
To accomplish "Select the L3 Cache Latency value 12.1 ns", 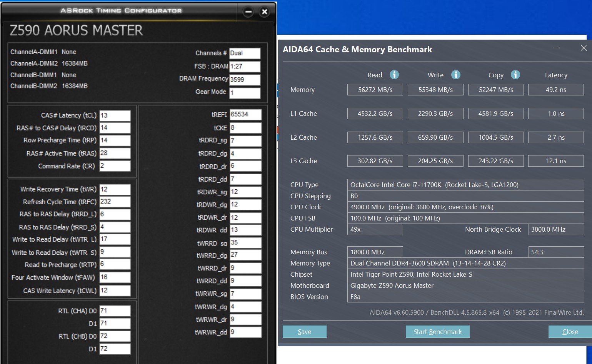I will [x=556, y=161].
